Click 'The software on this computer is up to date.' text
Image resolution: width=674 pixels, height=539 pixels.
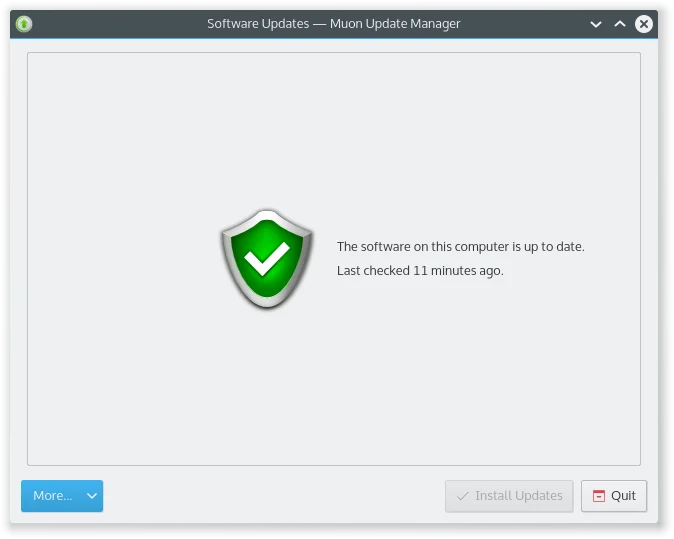[x=460, y=247]
